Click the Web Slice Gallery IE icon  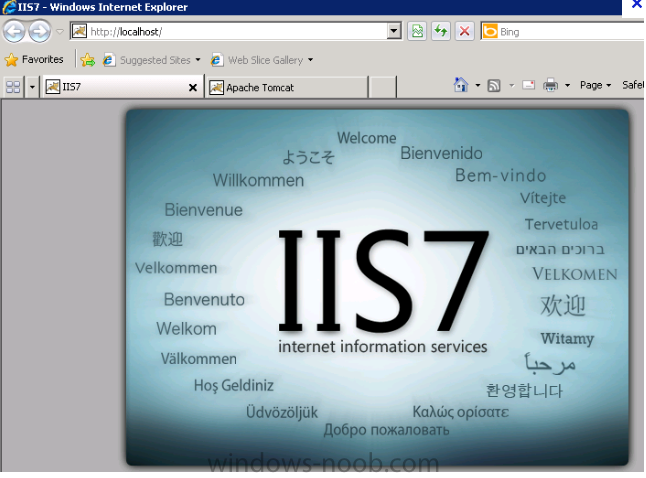pyautogui.click(x=217, y=60)
